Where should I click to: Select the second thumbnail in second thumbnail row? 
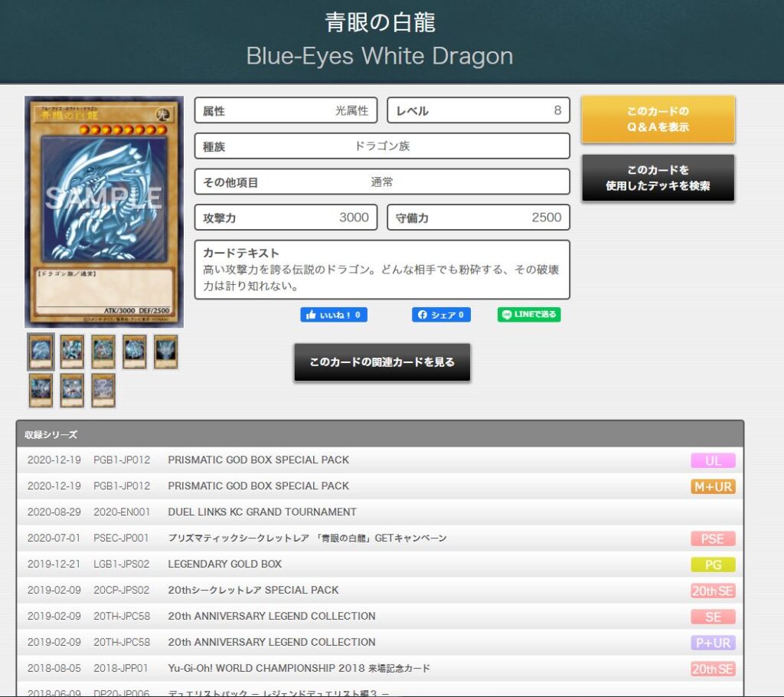tap(72, 391)
